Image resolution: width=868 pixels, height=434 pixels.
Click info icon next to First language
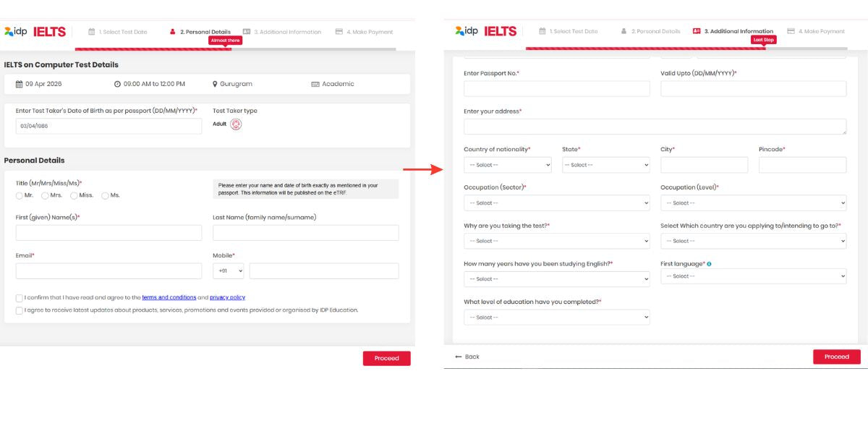(709, 264)
